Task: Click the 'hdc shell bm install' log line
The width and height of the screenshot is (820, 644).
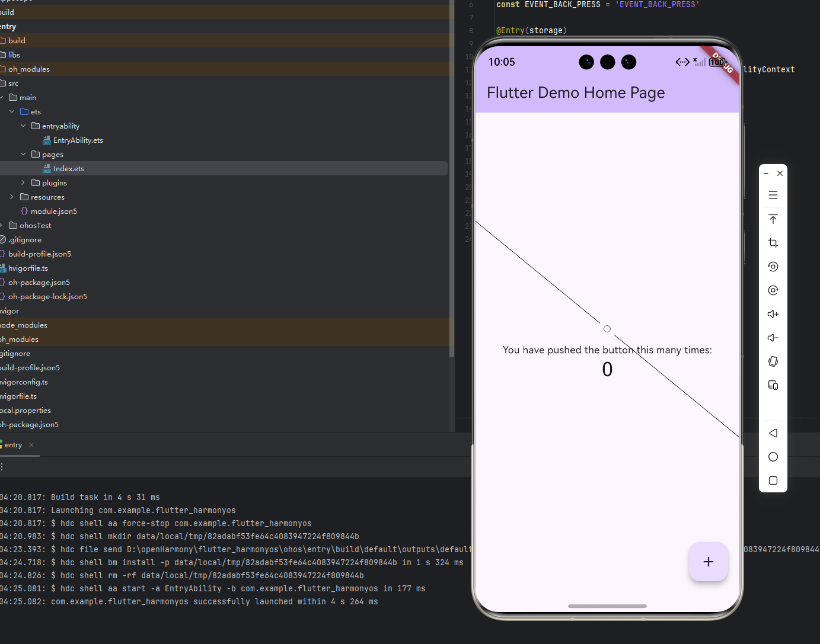Action: (x=257, y=563)
